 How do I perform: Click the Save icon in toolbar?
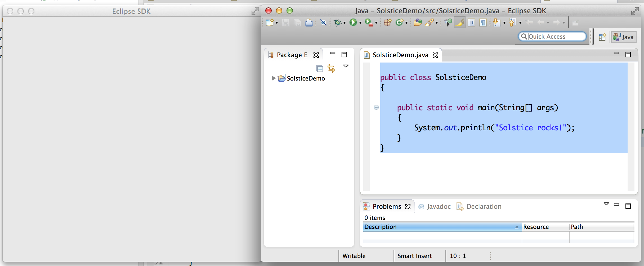click(x=285, y=23)
